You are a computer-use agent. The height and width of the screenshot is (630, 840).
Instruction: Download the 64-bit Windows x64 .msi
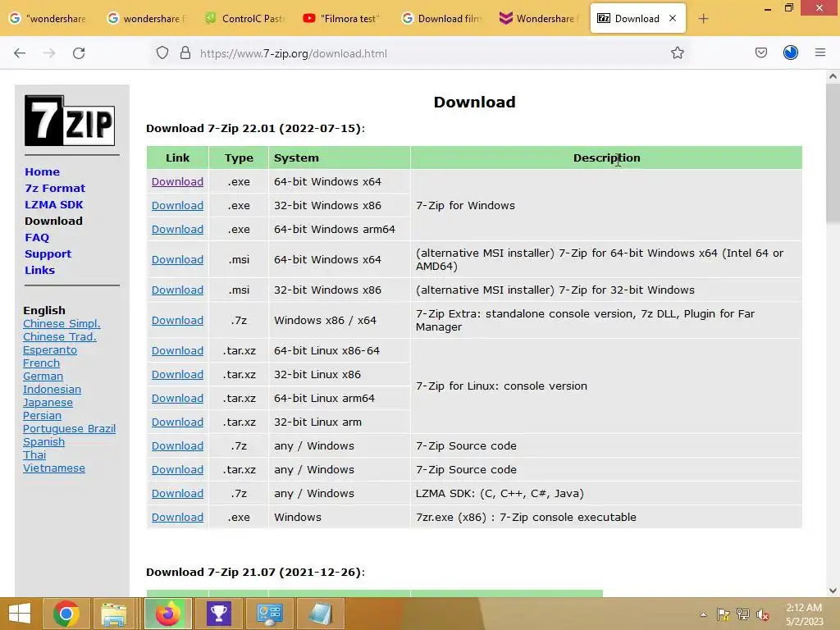(x=177, y=260)
